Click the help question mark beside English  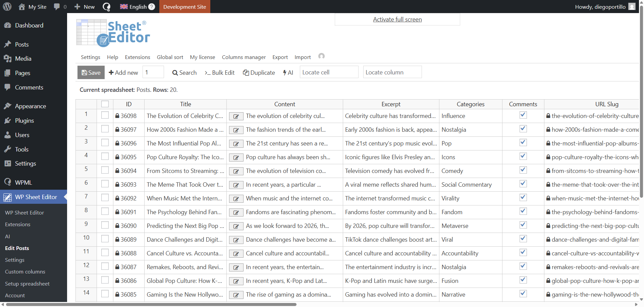coord(152,7)
